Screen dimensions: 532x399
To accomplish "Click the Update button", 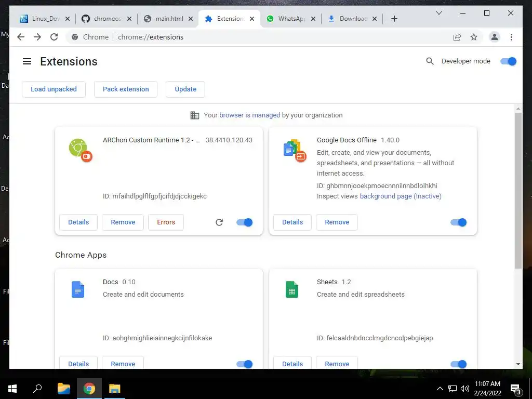I will coord(185,89).
